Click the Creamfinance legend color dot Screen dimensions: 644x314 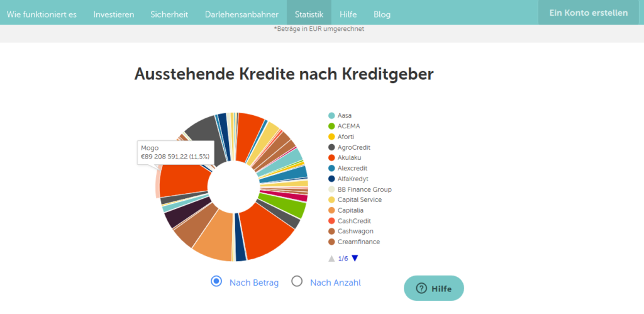click(x=331, y=242)
